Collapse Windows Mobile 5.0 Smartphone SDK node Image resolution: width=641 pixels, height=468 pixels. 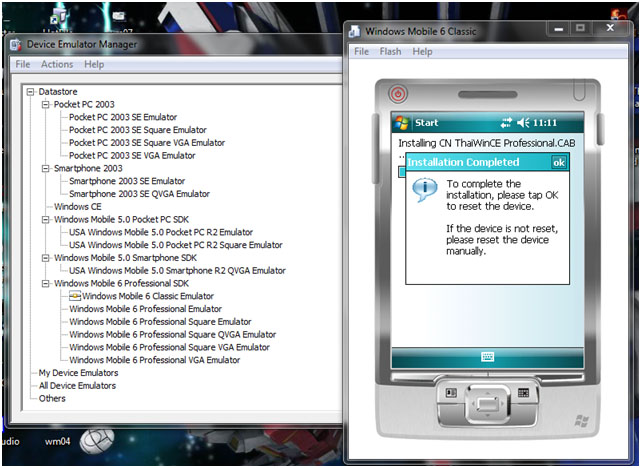click(45, 258)
